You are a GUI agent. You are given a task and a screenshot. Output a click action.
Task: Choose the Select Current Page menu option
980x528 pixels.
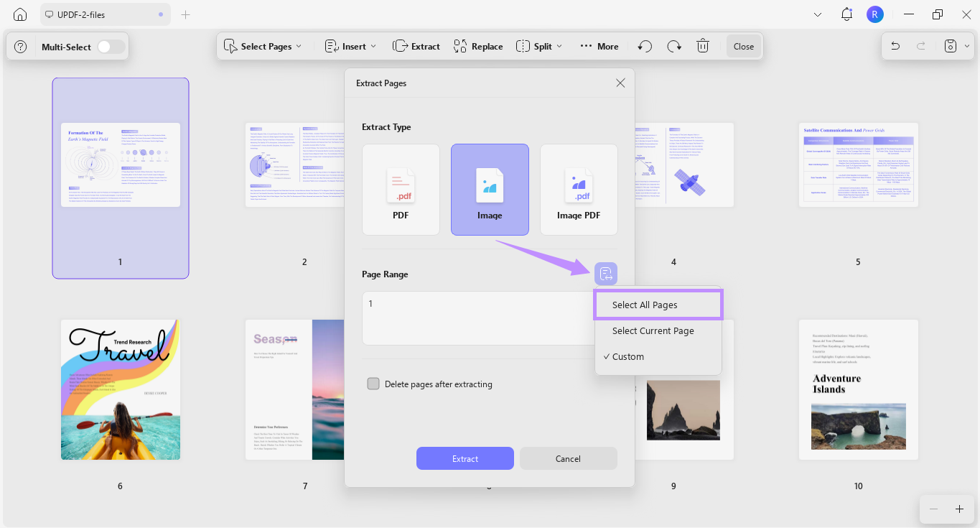[653, 330]
